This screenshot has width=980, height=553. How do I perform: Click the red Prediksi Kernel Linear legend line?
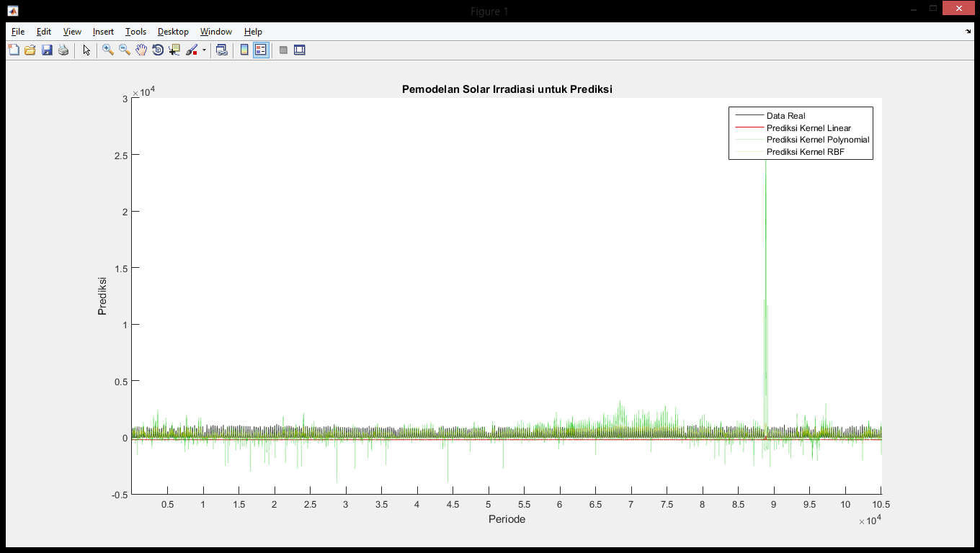tap(748, 127)
